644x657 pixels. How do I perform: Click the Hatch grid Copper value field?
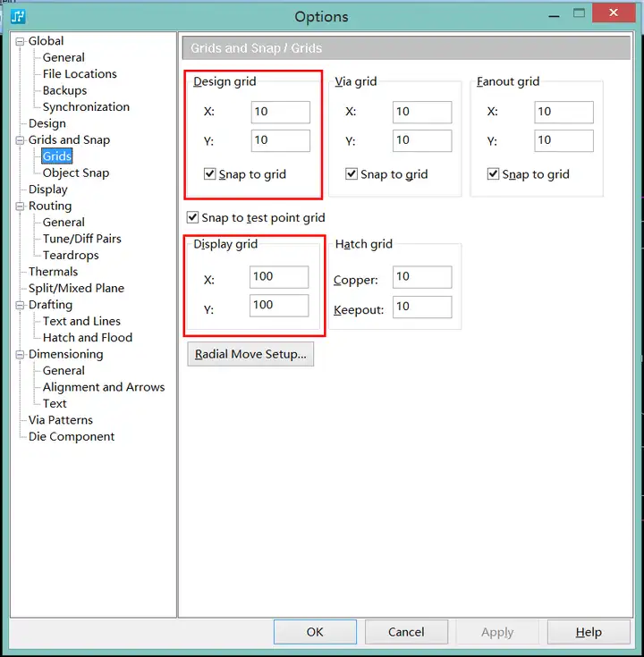422,277
